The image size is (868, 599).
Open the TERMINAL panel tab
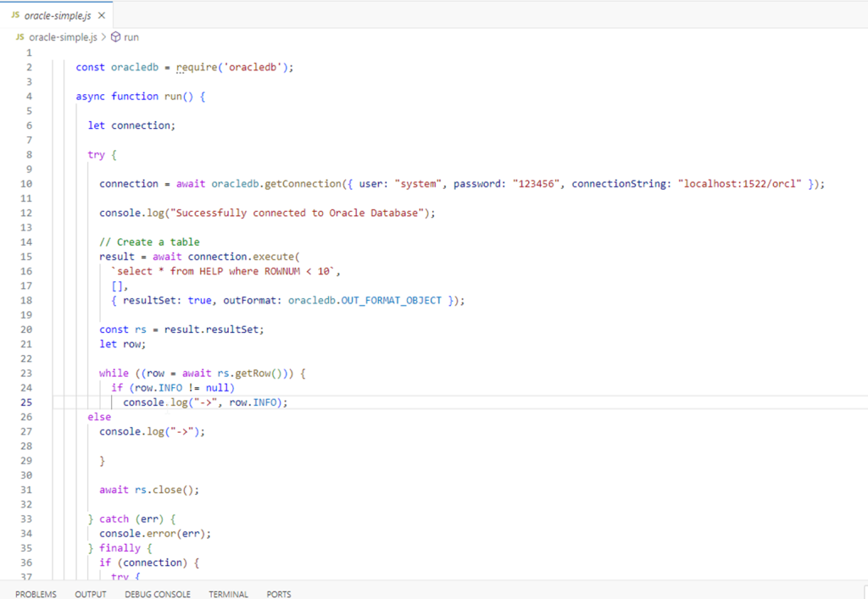(228, 594)
